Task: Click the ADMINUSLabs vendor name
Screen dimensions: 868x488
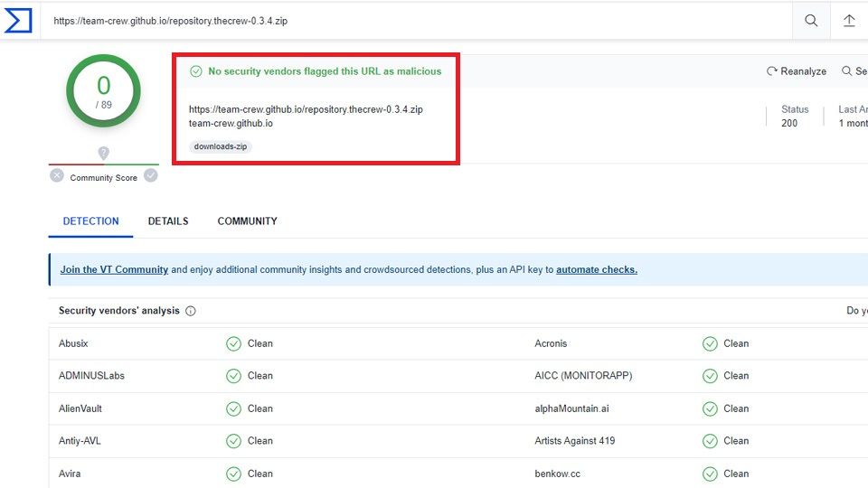Action: [x=92, y=376]
